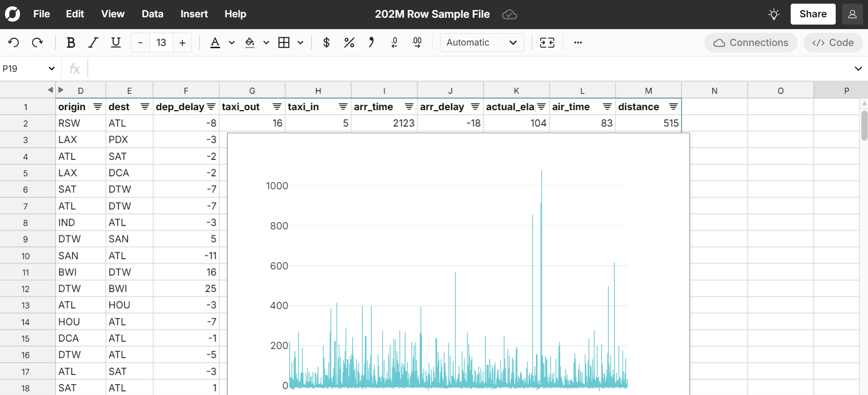The width and height of the screenshot is (868, 395).
Task: Switch theme using the lightbulb icon
Action: click(x=774, y=14)
